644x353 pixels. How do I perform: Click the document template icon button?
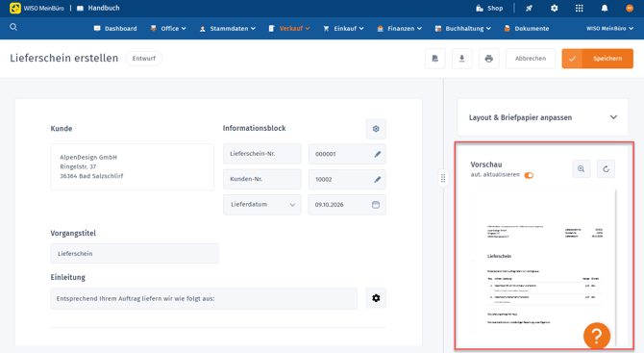click(x=435, y=59)
